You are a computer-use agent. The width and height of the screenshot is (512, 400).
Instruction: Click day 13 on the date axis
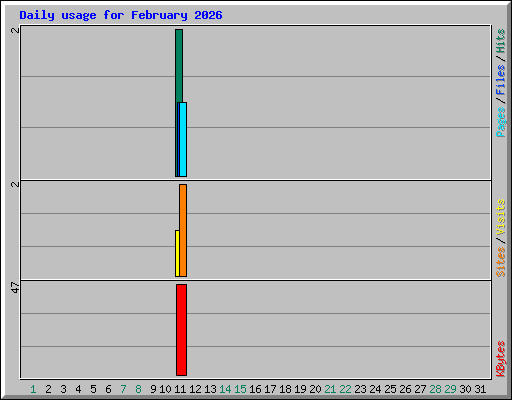210,389
